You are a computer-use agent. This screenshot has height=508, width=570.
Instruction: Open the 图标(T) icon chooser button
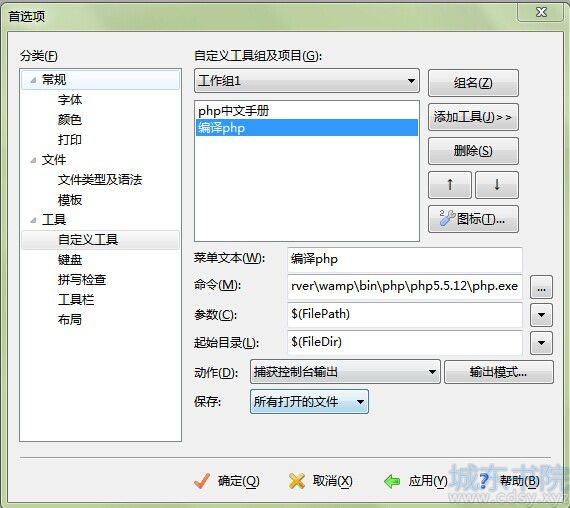pyautogui.click(x=473, y=219)
